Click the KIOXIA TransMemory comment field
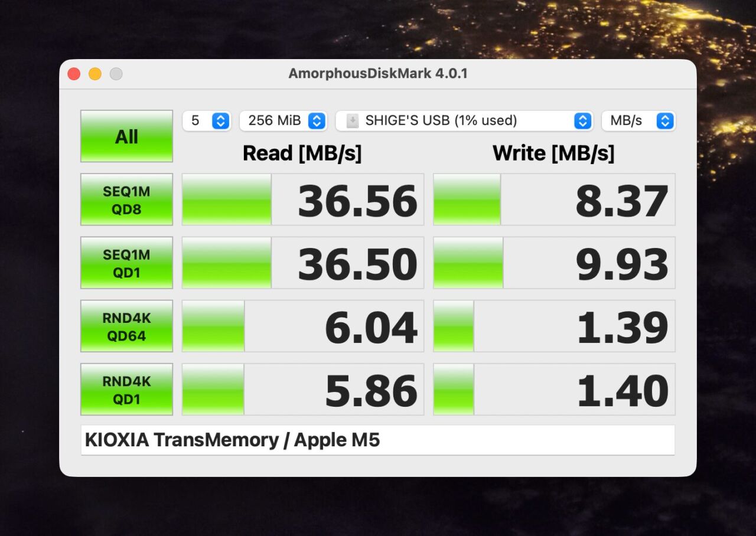 tap(377, 440)
